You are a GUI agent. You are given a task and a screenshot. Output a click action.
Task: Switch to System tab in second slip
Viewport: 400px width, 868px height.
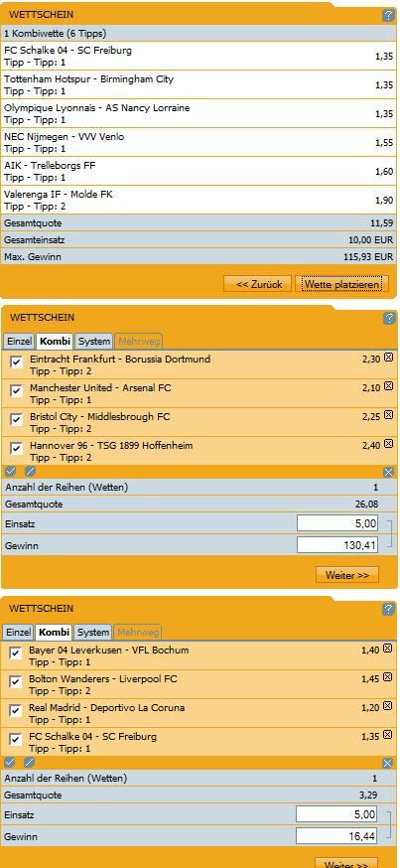click(x=93, y=341)
